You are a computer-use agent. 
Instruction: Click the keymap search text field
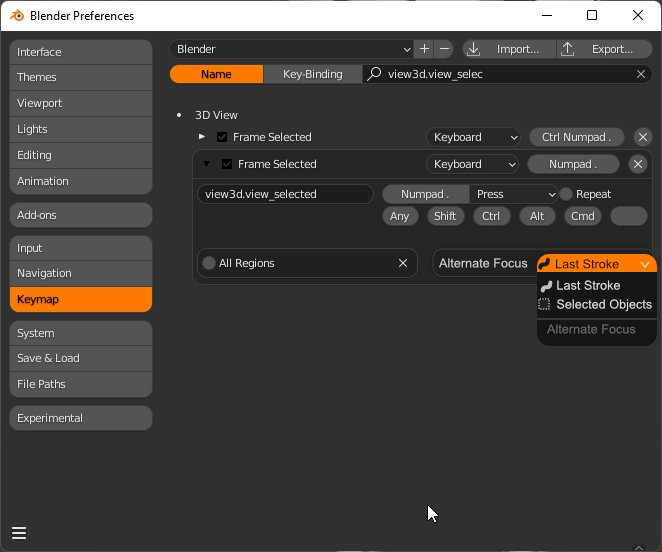point(507,74)
